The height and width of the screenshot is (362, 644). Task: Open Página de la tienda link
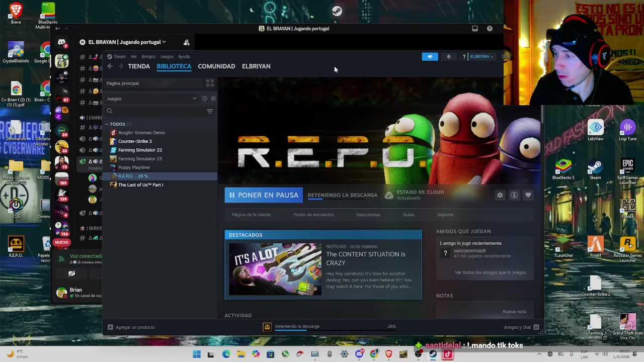click(x=251, y=215)
